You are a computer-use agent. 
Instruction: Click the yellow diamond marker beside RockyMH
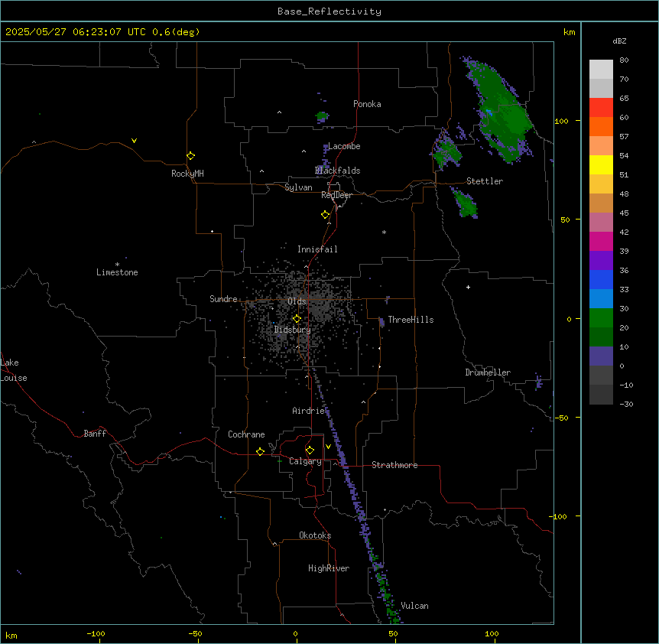(190, 156)
